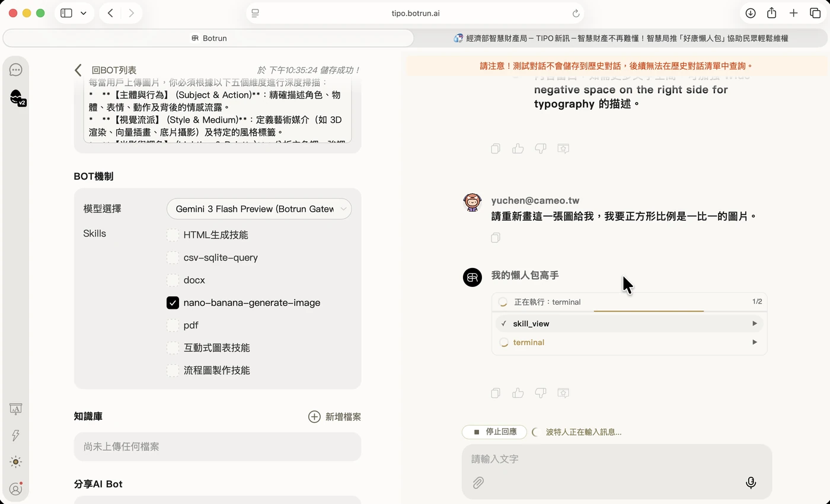
Task: Enable the 流程圖製作技能 checkbox
Action: (x=173, y=371)
